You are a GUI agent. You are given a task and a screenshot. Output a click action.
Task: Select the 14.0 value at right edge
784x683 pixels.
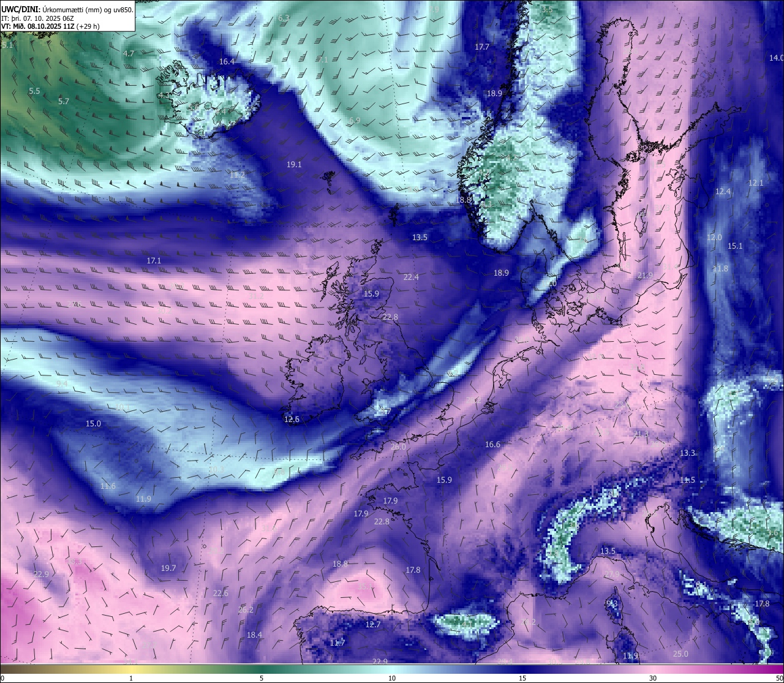(776, 58)
